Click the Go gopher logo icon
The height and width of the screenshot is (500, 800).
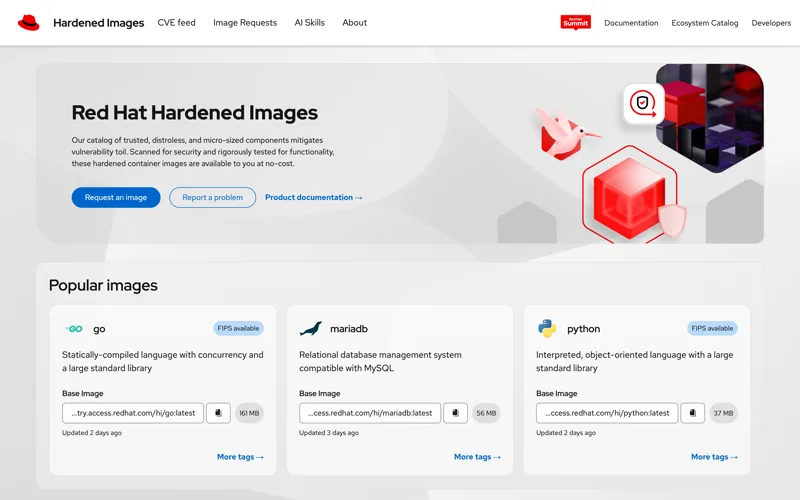[74, 329]
